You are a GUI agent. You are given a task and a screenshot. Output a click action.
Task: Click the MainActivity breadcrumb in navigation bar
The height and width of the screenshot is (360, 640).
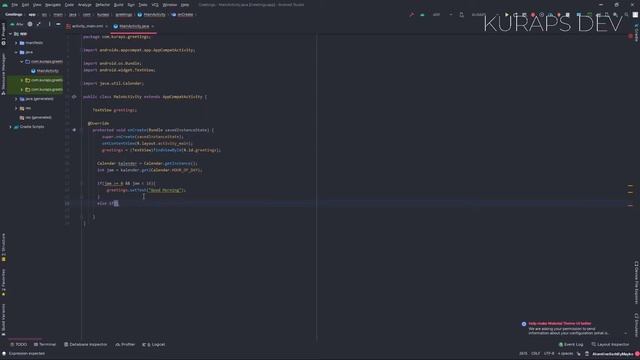151,15
